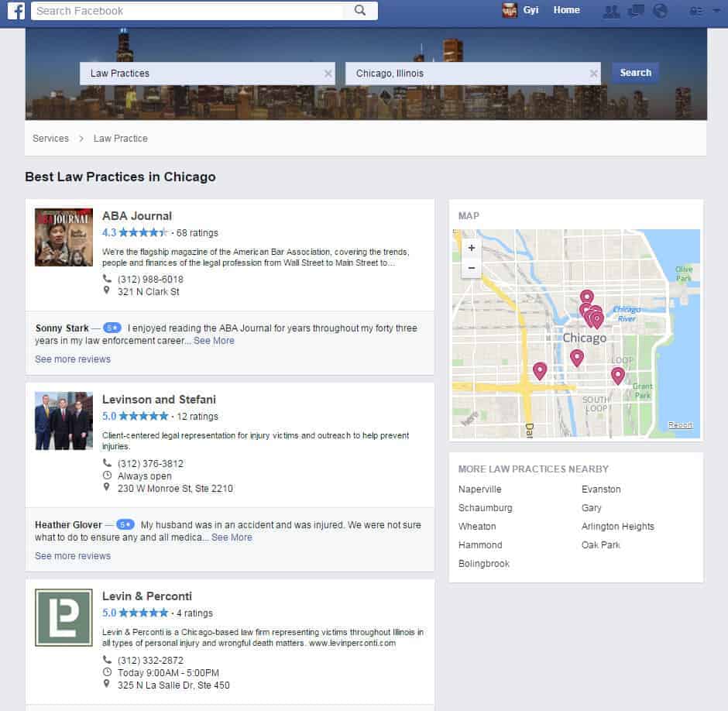The width and height of the screenshot is (728, 711).
Task: Select Naperville in nearby law practices
Action: click(x=479, y=489)
